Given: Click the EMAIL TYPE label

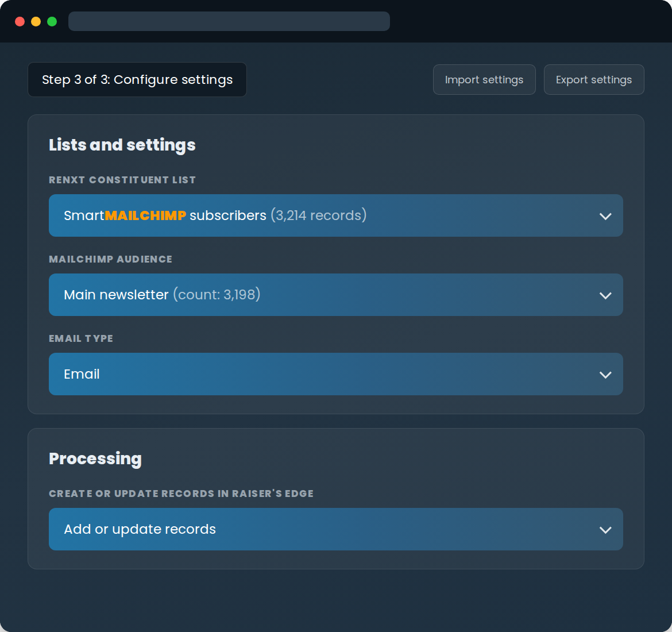Looking at the screenshot, I should [x=81, y=339].
